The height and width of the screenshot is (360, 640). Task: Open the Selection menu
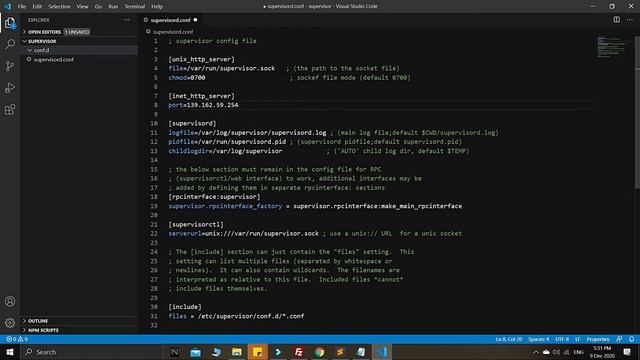pyautogui.click(x=59, y=6)
